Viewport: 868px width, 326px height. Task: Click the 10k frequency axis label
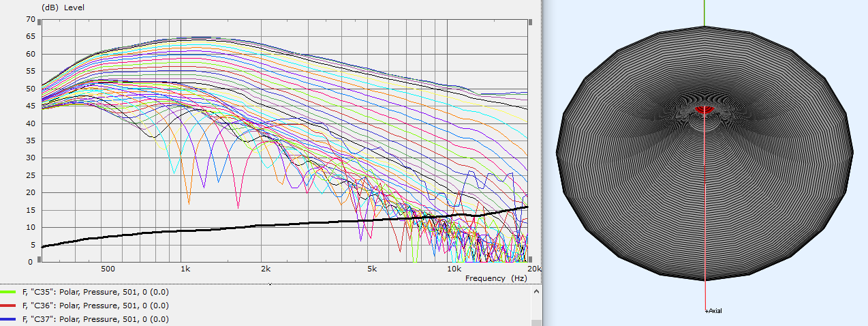[x=454, y=269]
